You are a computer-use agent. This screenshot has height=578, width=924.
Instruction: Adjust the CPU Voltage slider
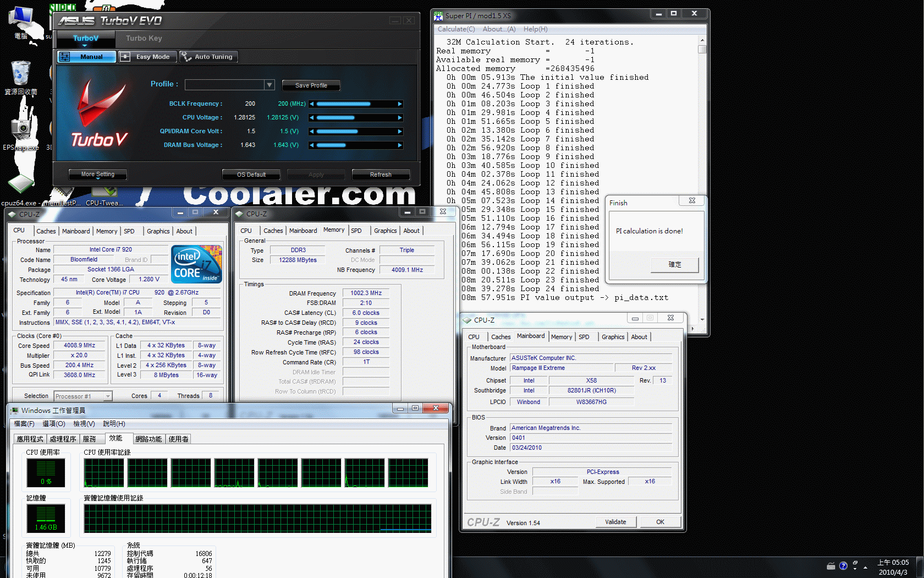click(356, 118)
